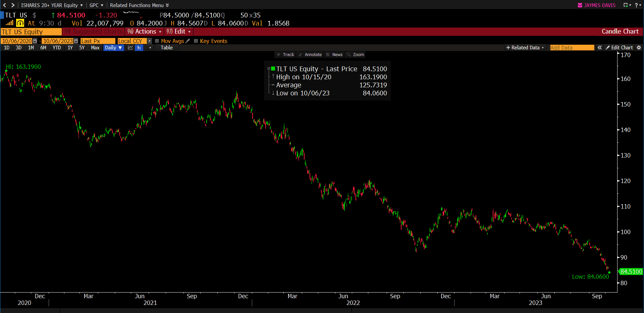The height and width of the screenshot is (313, 644).
Task: Set range to Max
Action: click(95, 48)
